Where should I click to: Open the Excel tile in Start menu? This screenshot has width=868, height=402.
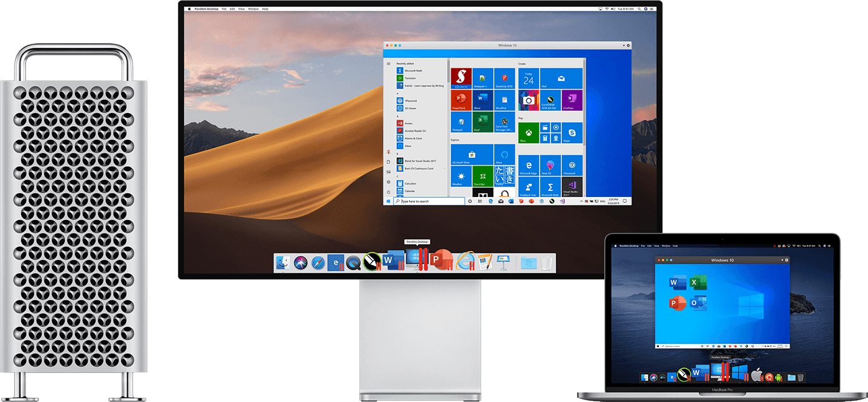(483, 122)
